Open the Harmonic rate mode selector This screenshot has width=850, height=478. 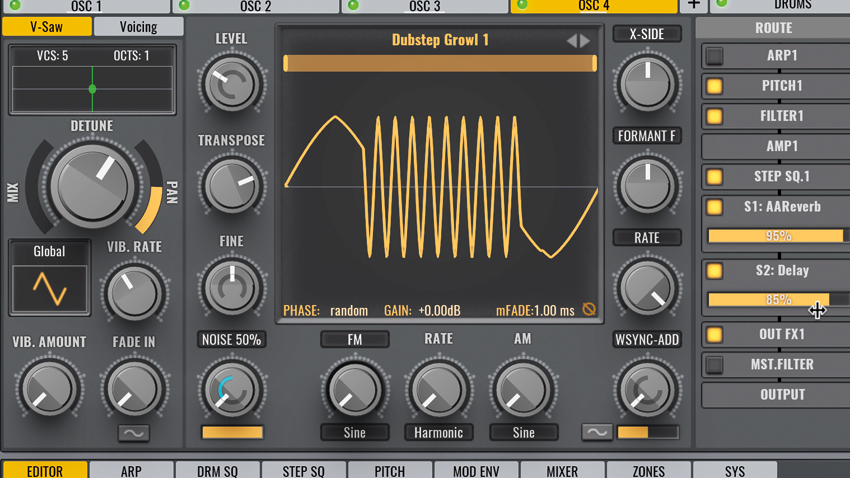pos(439,432)
